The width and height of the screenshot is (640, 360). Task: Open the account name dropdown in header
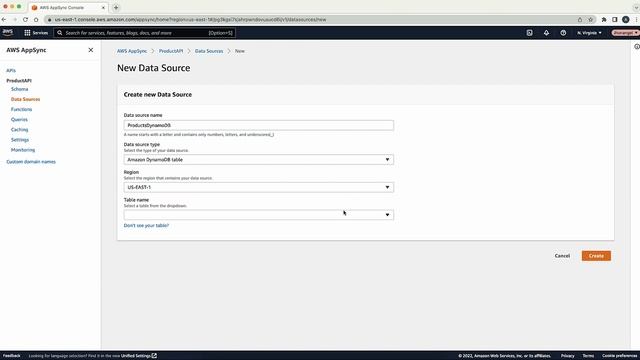(x=625, y=33)
